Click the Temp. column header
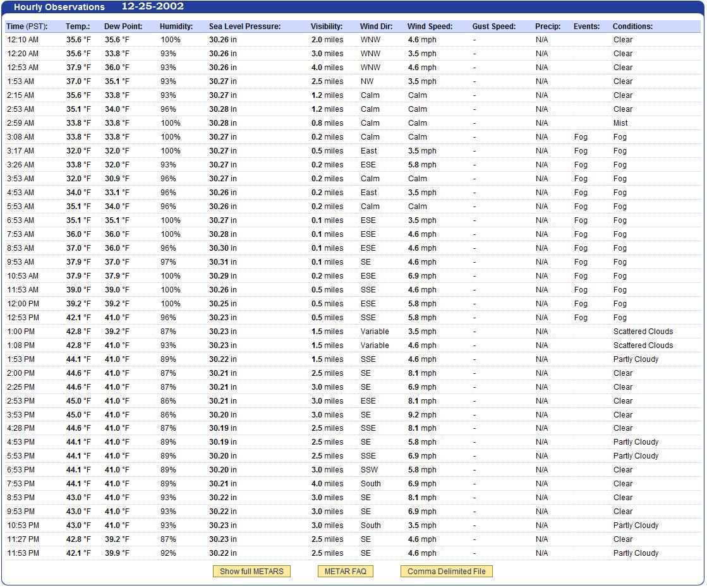 click(78, 26)
